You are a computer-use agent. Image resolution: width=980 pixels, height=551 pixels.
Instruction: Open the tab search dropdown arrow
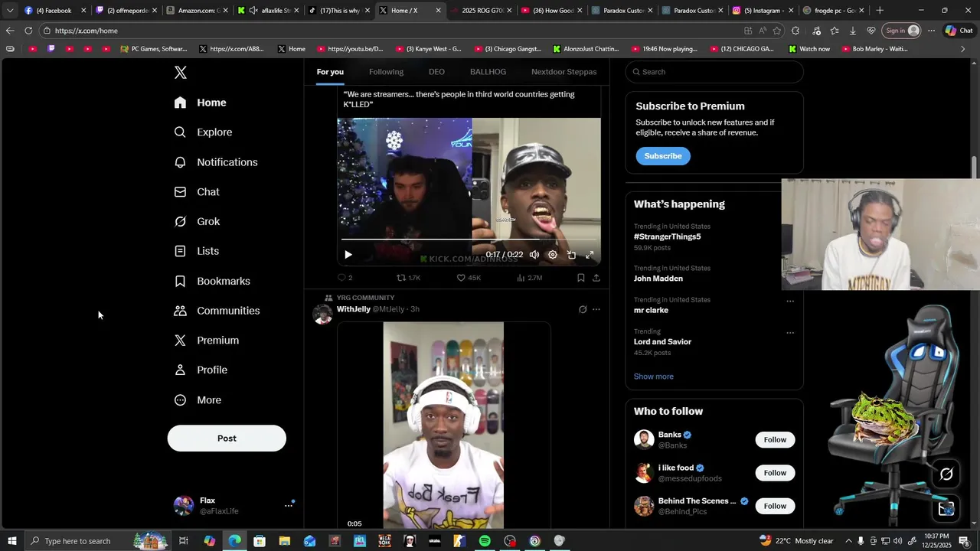[10, 11]
